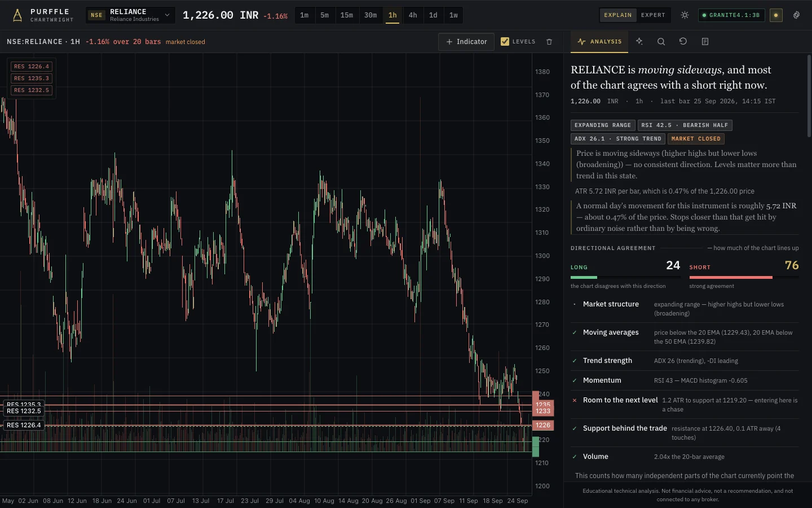Open the notes document tab
The width and height of the screenshot is (812, 508).
(705, 41)
